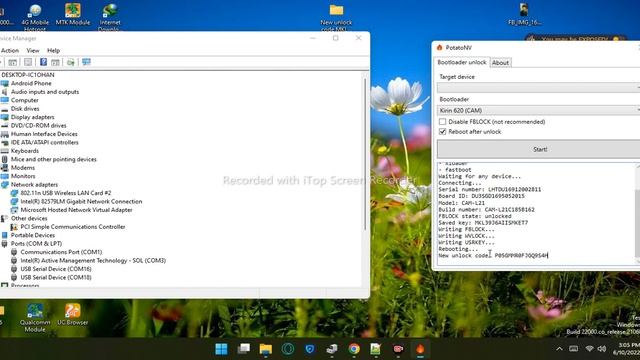Click the first properties pane toolbar icon
The image size is (640, 360).
(x=13, y=62)
